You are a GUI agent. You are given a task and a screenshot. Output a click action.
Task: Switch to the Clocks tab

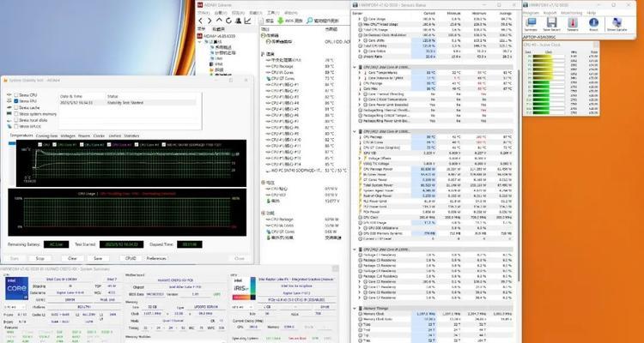click(99, 135)
